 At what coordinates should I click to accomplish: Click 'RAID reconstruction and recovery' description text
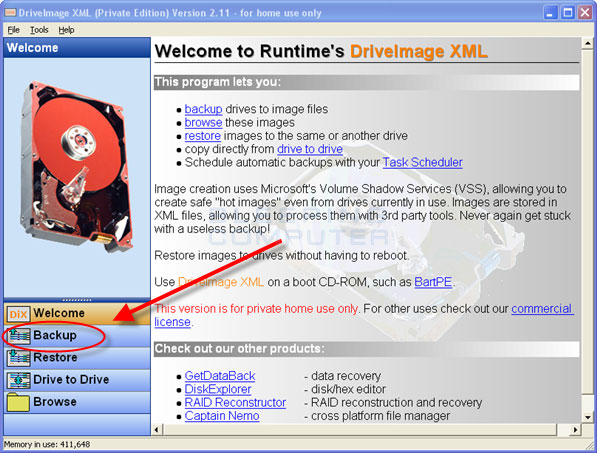pyautogui.click(x=396, y=403)
